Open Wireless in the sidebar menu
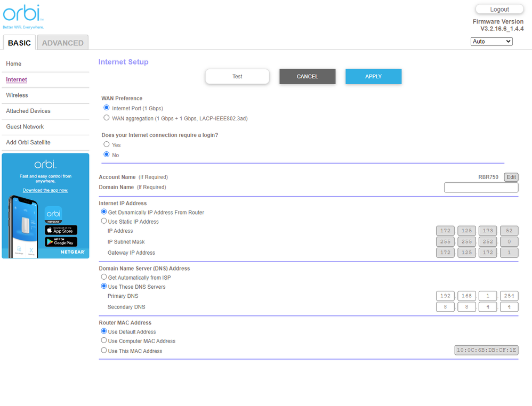Viewport: 532px width, 406px height. 17,95
